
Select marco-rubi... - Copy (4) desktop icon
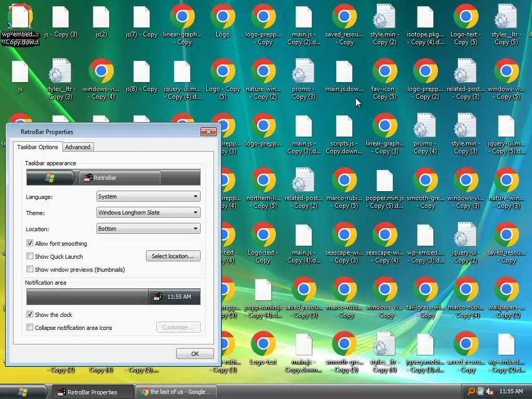tap(466, 298)
